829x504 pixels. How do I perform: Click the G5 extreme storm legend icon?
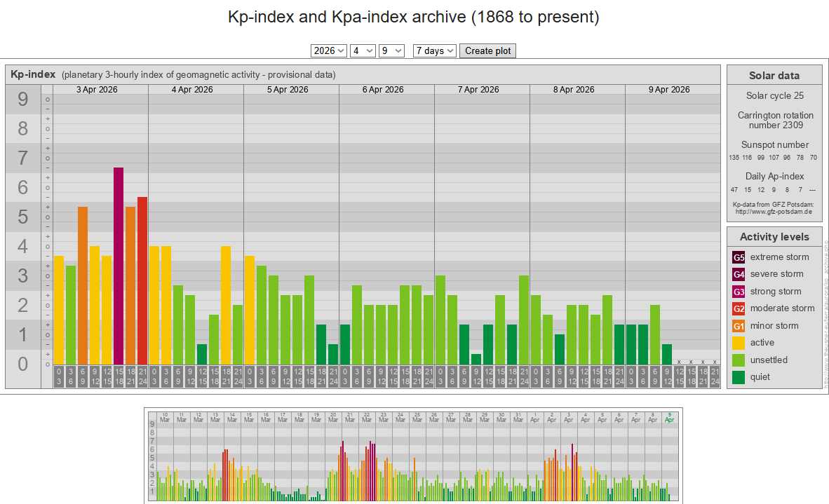(739, 257)
